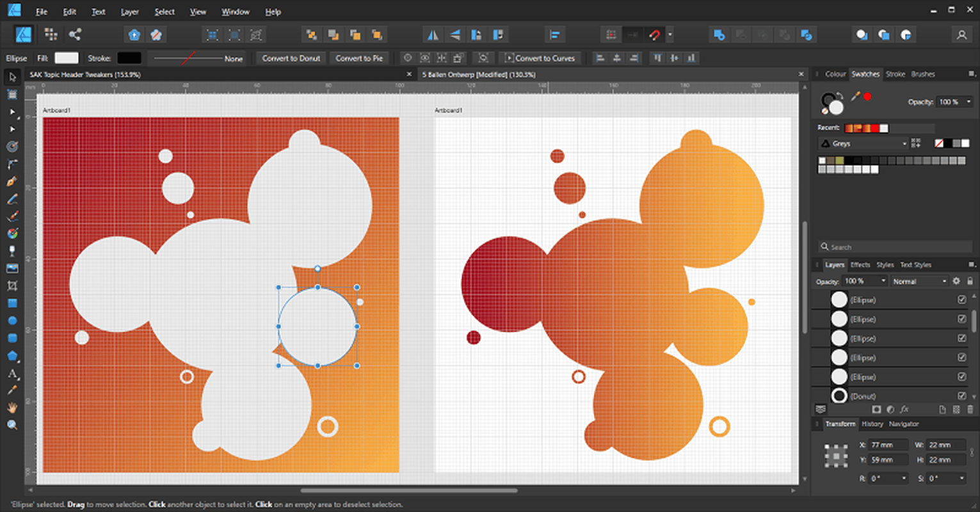Click the account profile icon
980x512 pixels.
[x=961, y=35]
